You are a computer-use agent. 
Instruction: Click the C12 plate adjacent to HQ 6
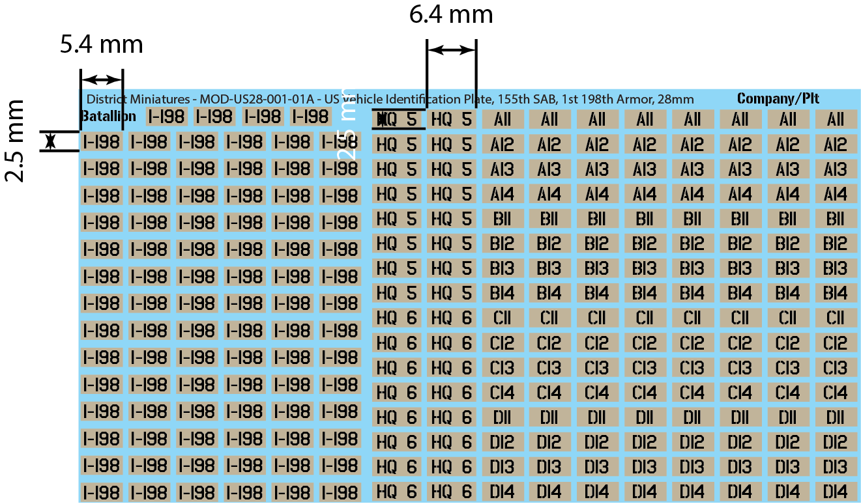pos(503,342)
